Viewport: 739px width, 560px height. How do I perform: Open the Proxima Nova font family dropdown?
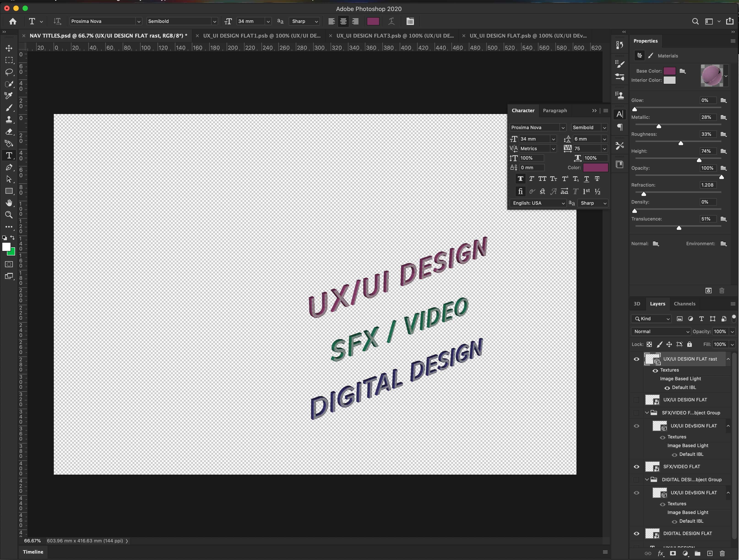139,21
